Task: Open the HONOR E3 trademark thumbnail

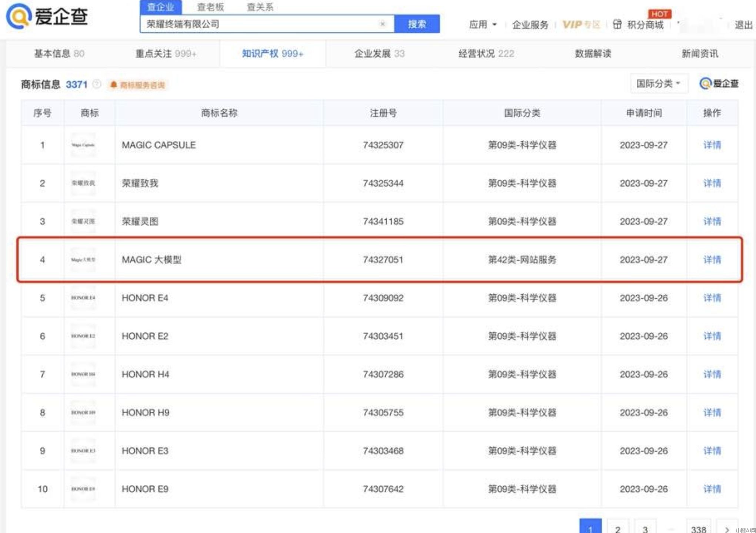Action: pyautogui.click(x=83, y=451)
